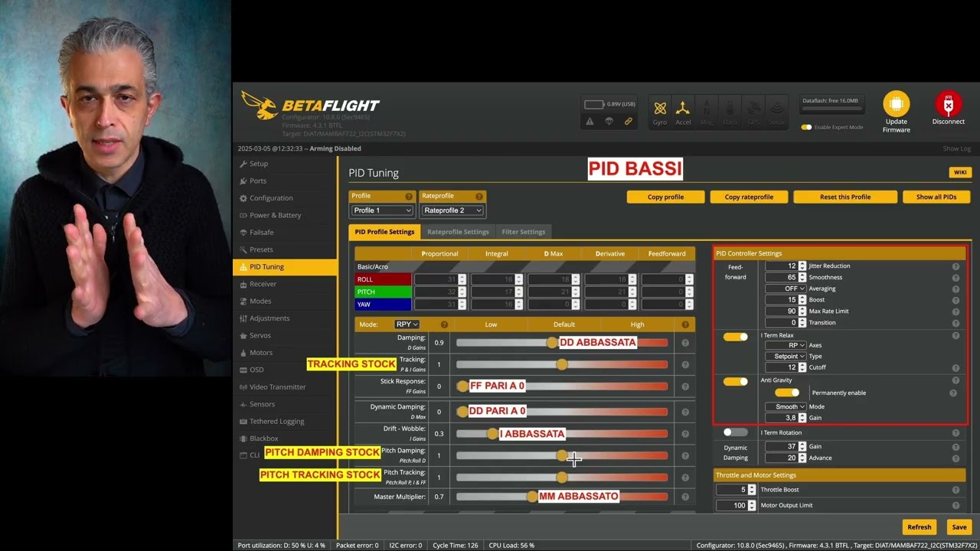Click the Pitch Damping slider handle
The image size is (980, 551).
tap(562, 455)
